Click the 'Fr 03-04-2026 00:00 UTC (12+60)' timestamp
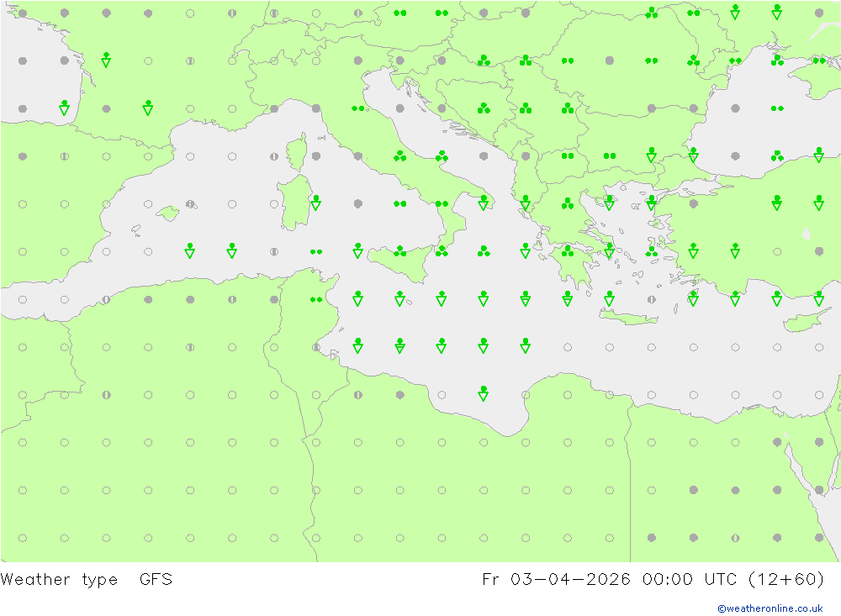This screenshot has height=616, width=841. [x=653, y=579]
